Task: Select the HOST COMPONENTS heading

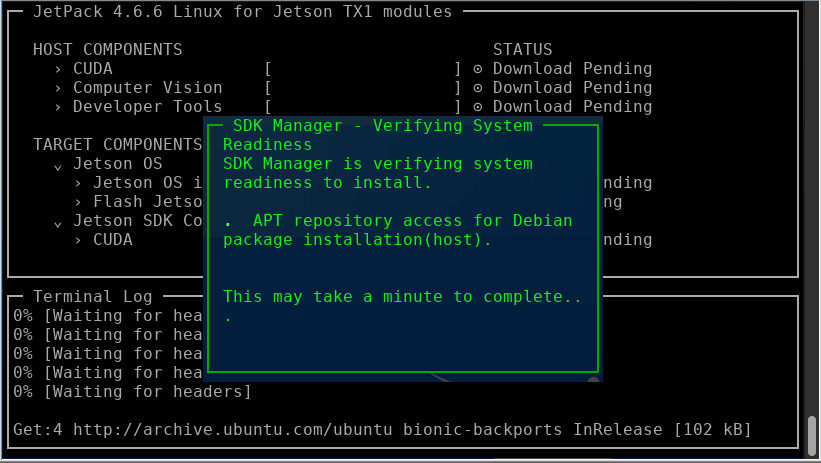Action: 107,50
